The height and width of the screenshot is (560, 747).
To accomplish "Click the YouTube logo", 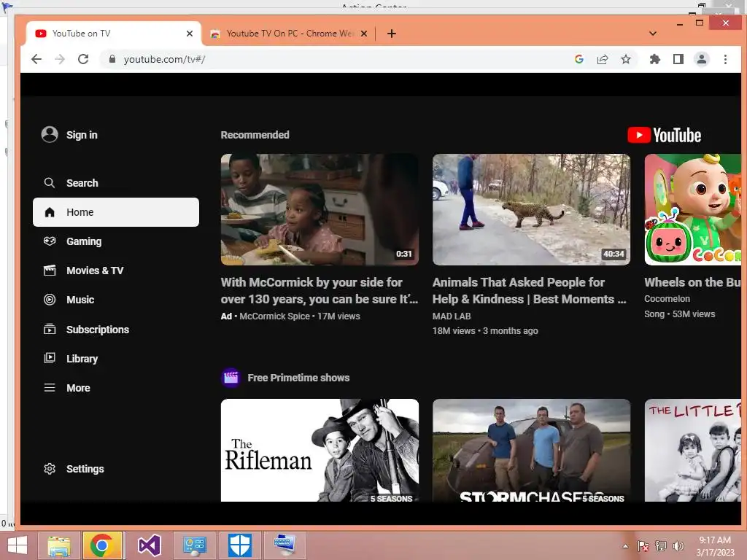I will [x=664, y=135].
